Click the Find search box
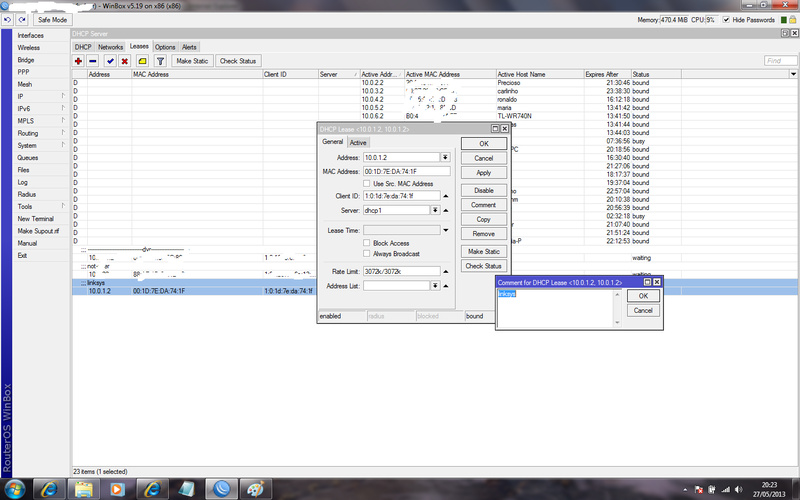The image size is (800, 500). (781, 61)
